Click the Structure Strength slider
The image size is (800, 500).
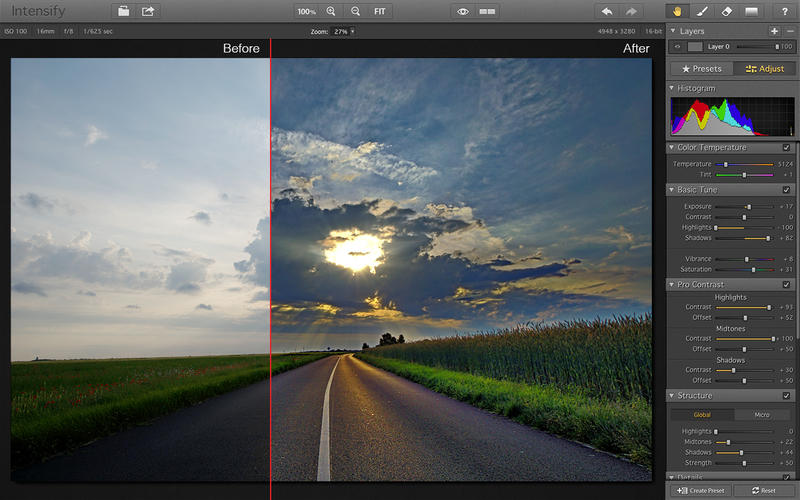click(x=744, y=463)
